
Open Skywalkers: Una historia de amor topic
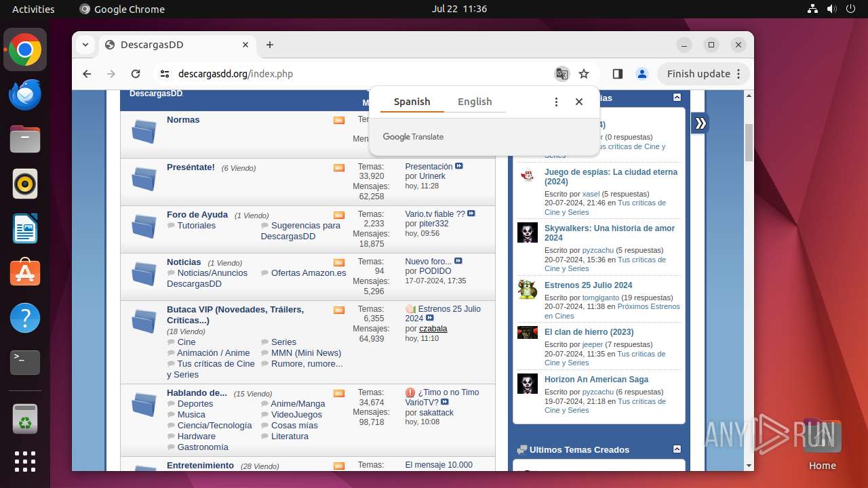click(610, 233)
